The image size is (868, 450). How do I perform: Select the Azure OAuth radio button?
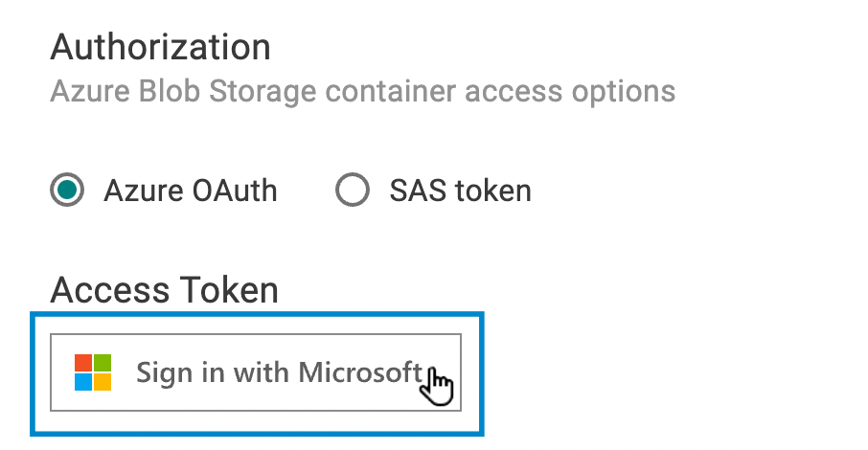click(x=67, y=190)
